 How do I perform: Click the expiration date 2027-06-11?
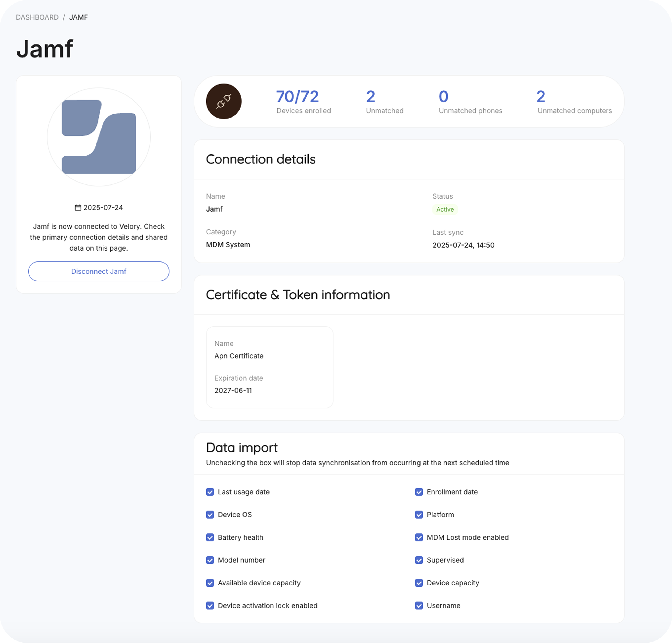pyautogui.click(x=233, y=390)
